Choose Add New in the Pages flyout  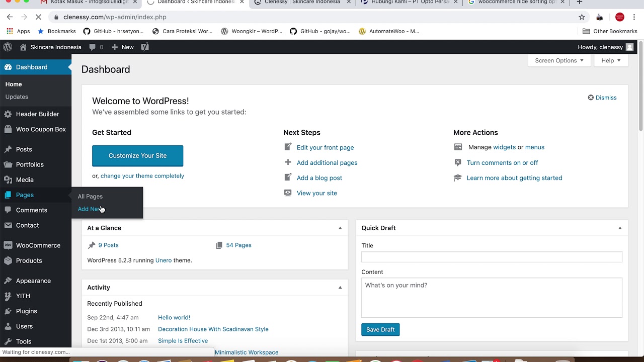pos(91,209)
